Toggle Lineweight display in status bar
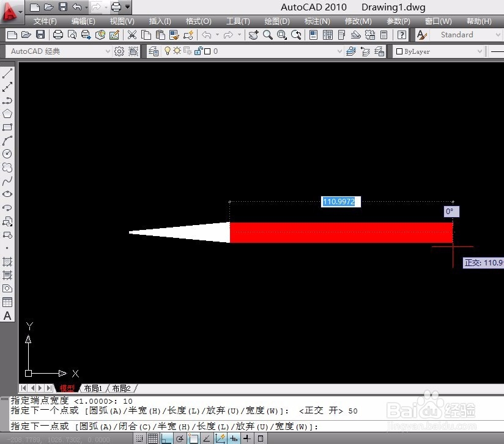The image size is (504, 444). pyautogui.click(x=247, y=438)
